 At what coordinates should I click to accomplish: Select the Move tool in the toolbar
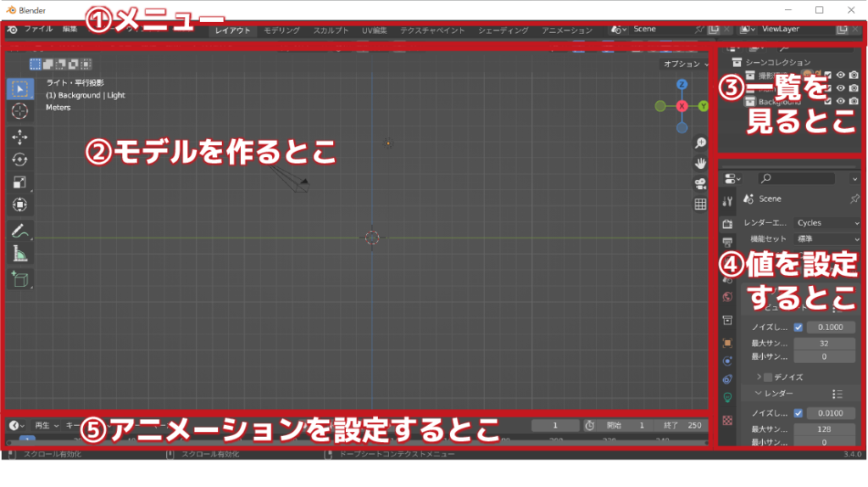coord(19,137)
